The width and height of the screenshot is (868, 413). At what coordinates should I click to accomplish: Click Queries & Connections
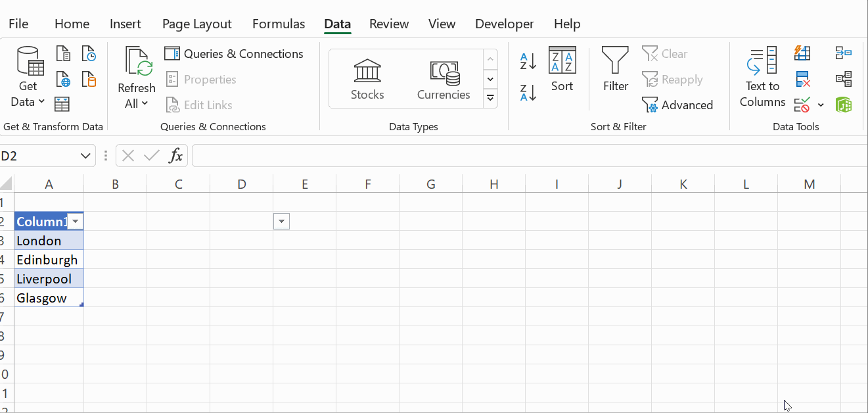pyautogui.click(x=235, y=53)
